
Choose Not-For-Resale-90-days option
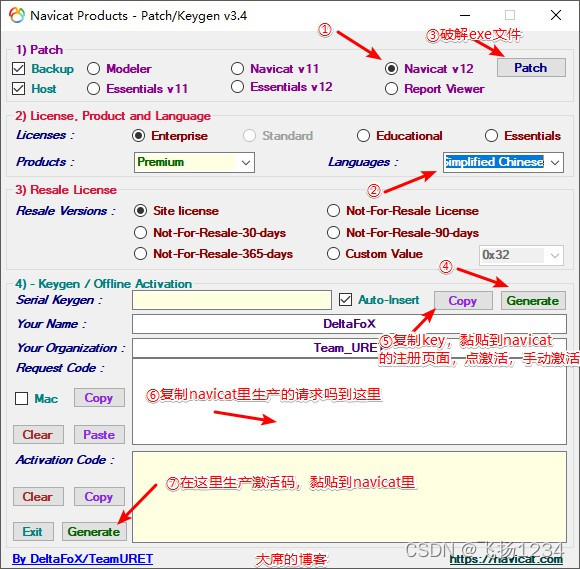click(333, 233)
